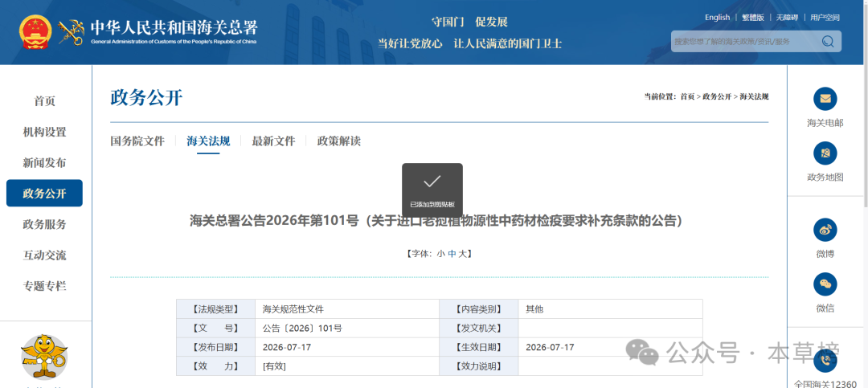Open 用户空间 user space

[825, 17]
